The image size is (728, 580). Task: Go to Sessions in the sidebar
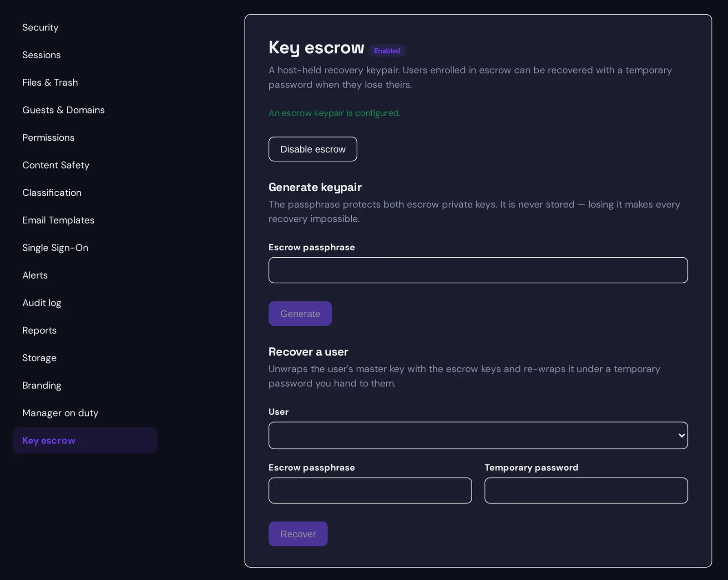85,55
